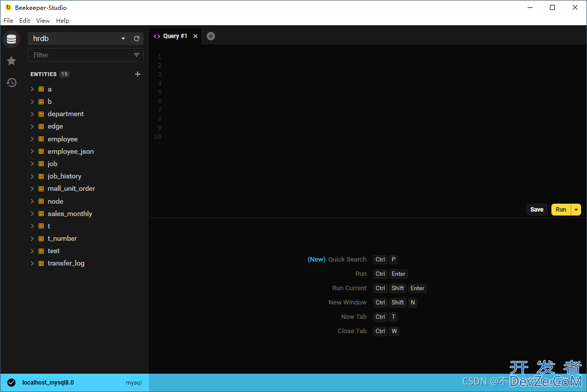Run the query with the Run button

coord(561,210)
